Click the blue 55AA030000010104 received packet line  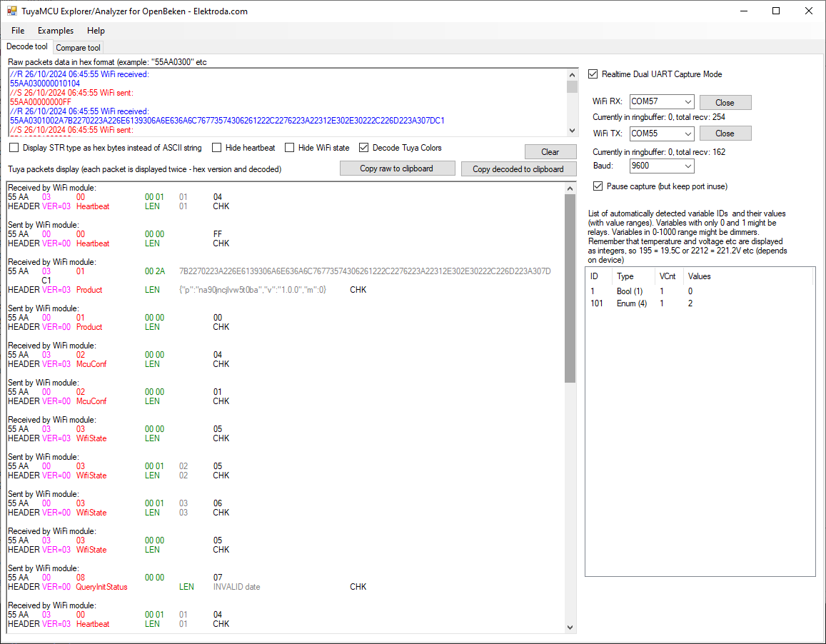click(x=45, y=84)
